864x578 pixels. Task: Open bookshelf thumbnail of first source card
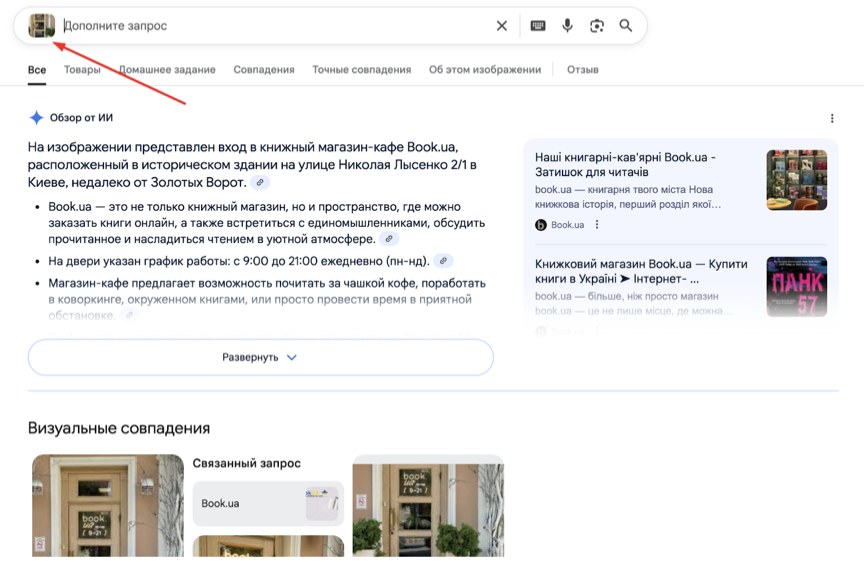797,180
